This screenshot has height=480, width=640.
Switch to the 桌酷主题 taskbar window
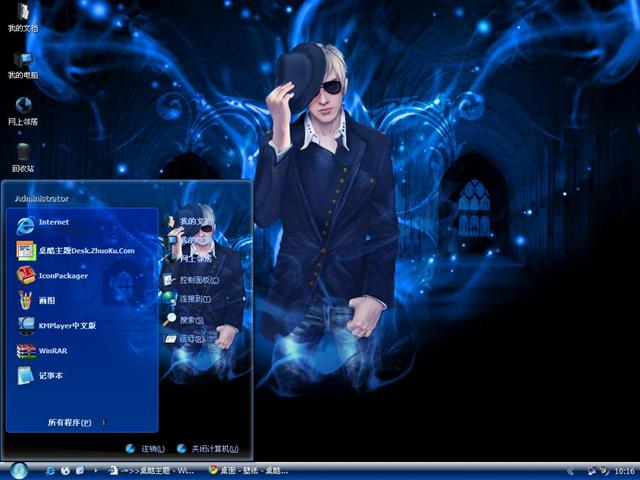(x=149, y=471)
